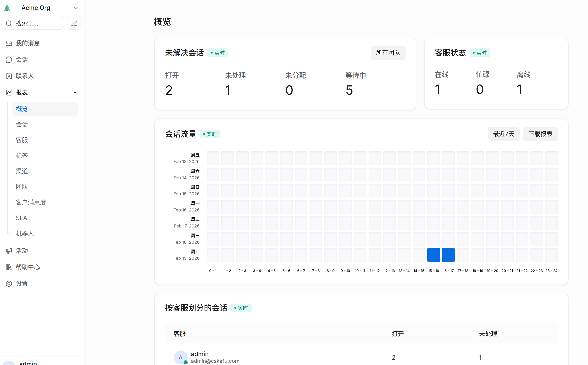Image resolution: width=588 pixels, height=365 pixels.
Task: Open Settings gear icon in sidebar
Action: click(x=9, y=284)
